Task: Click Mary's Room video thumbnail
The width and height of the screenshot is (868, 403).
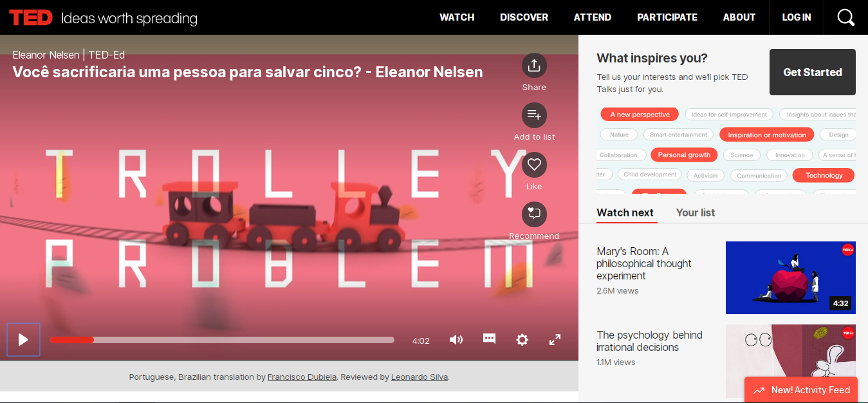Action: click(791, 277)
